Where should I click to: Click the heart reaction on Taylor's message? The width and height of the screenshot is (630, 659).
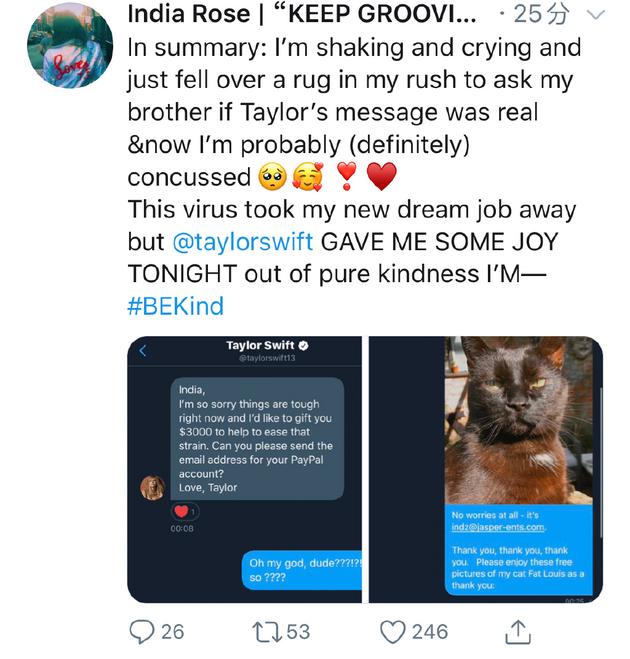pyautogui.click(x=183, y=511)
